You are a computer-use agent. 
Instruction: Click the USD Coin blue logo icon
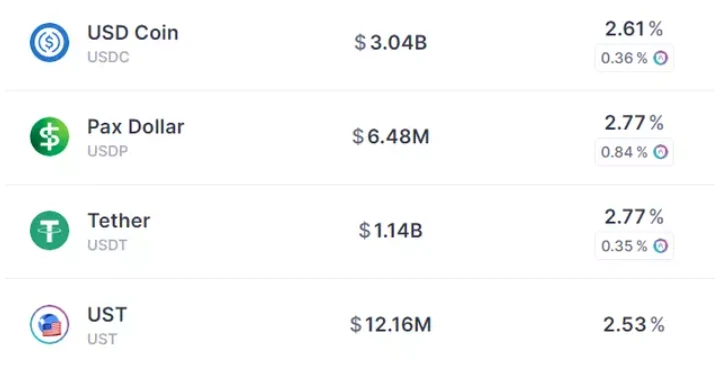tap(49, 42)
